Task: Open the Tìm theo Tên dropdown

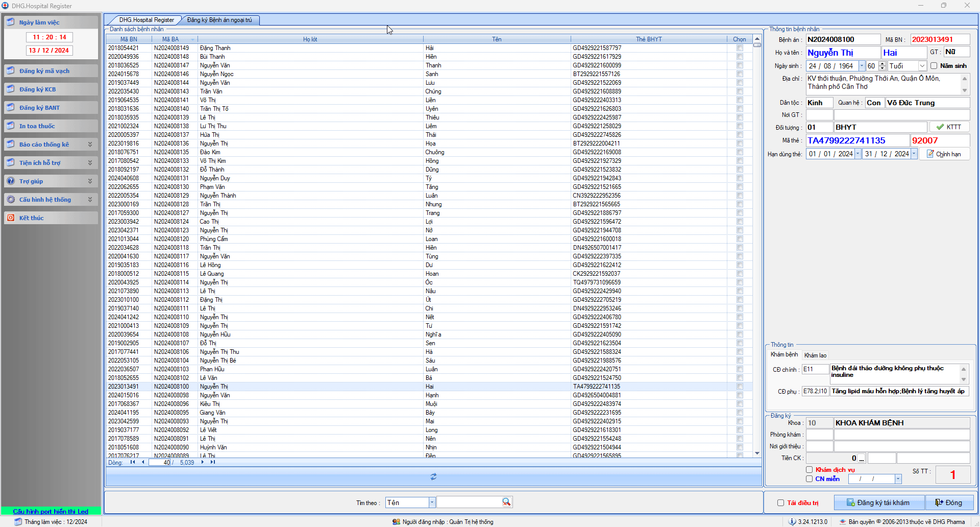Action: click(x=432, y=502)
